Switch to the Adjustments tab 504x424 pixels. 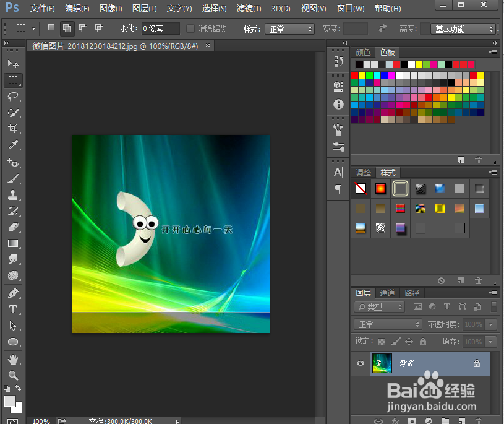click(x=363, y=173)
